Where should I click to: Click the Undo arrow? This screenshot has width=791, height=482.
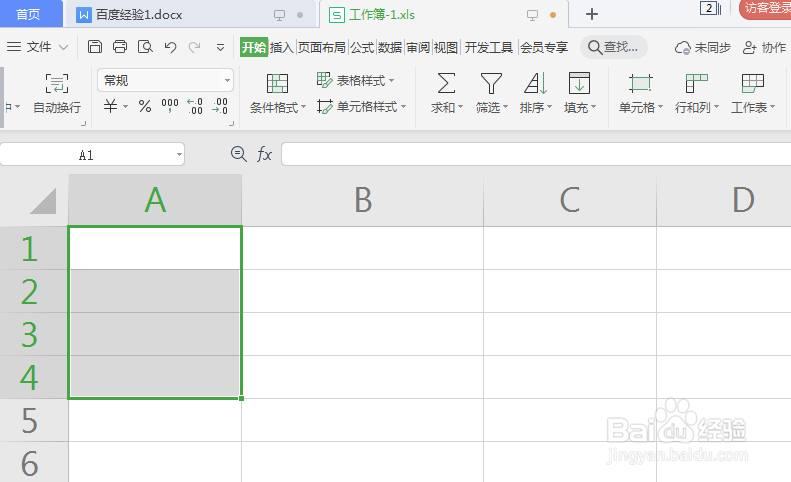171,47
